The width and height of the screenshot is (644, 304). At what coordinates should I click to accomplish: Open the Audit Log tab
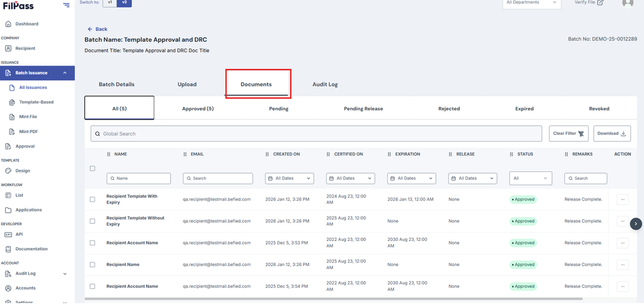(325, 84)
